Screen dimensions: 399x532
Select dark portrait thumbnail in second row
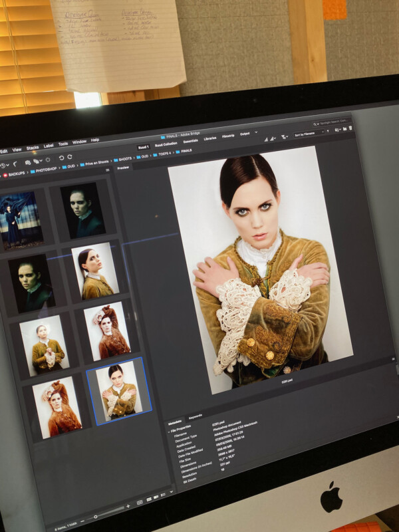click(x=31, y=283)
